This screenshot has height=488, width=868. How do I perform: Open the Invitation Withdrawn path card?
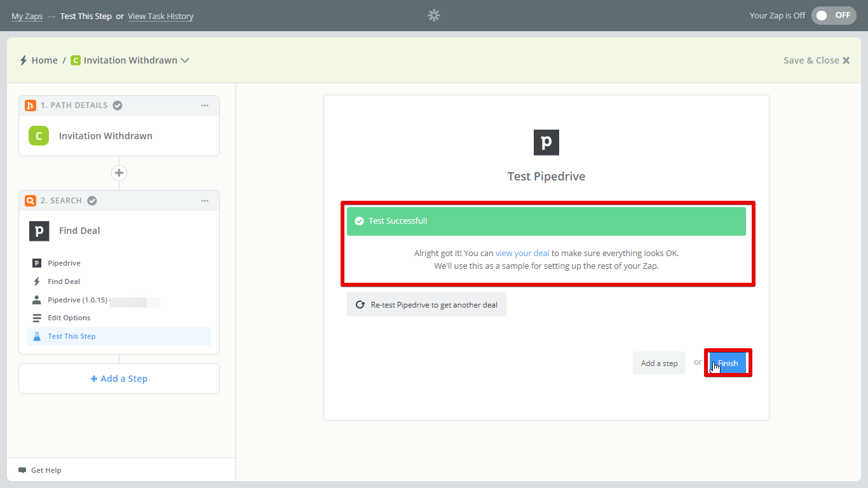pyautogui.click(x=119, y=136)
